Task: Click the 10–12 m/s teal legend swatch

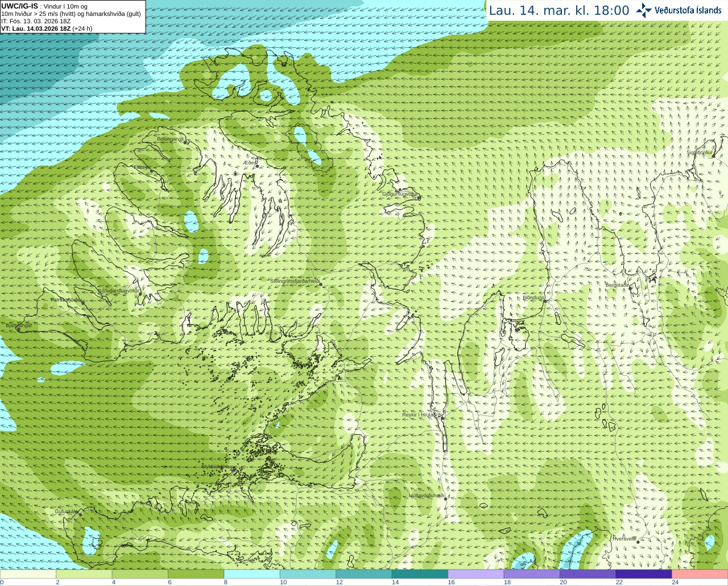Action: tap(308, 574)
